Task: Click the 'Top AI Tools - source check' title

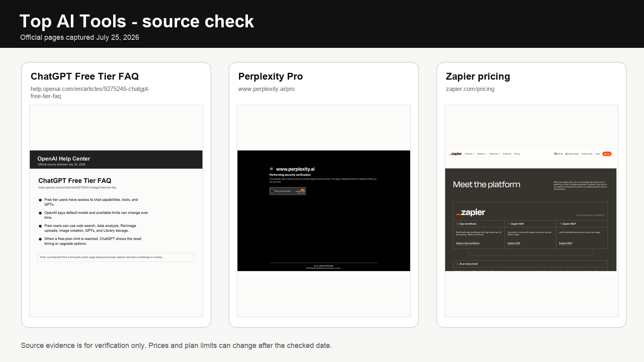Action: [137, 21]
